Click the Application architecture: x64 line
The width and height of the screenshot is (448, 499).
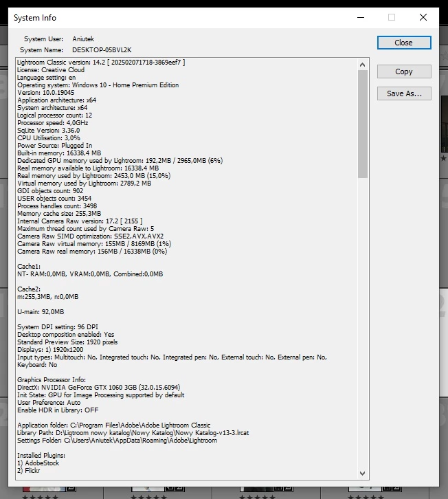tap(56, 100)
